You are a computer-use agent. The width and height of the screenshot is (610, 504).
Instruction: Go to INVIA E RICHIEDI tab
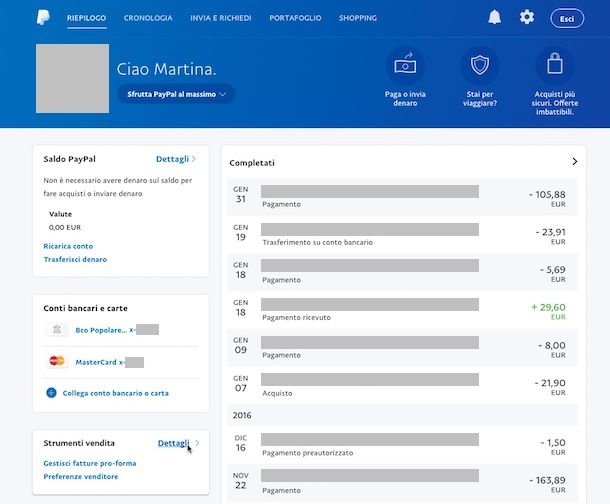(221, 18)
